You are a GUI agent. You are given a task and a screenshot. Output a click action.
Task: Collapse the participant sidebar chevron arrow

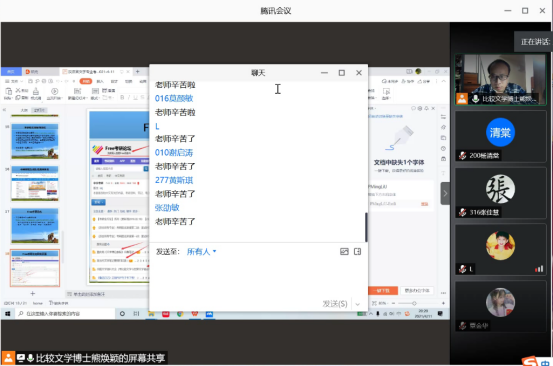(x=445, y=193)
